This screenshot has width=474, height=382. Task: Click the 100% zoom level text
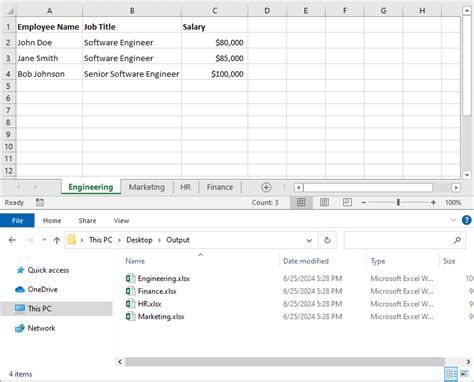click(x=453, y=202)
